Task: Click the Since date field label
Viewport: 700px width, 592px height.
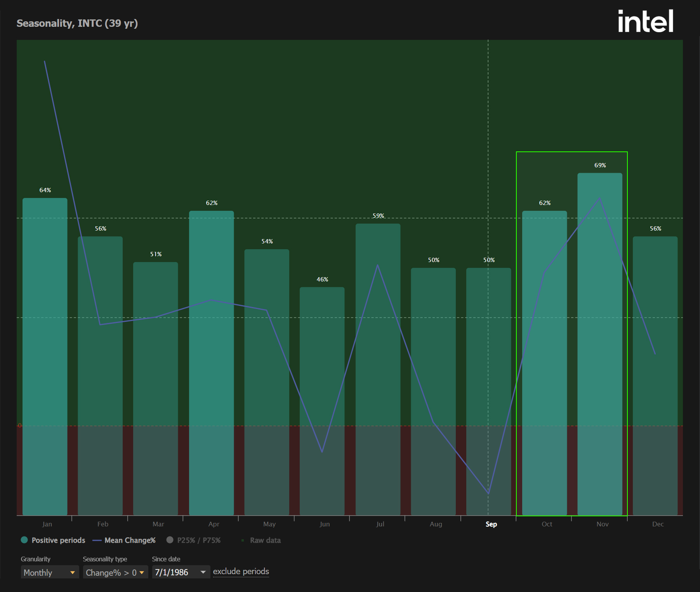Action: (x=166, y=559)
